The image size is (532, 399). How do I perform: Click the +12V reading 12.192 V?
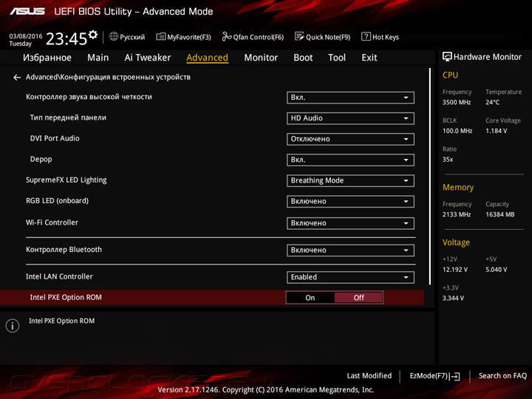click(x=455, y=270)
